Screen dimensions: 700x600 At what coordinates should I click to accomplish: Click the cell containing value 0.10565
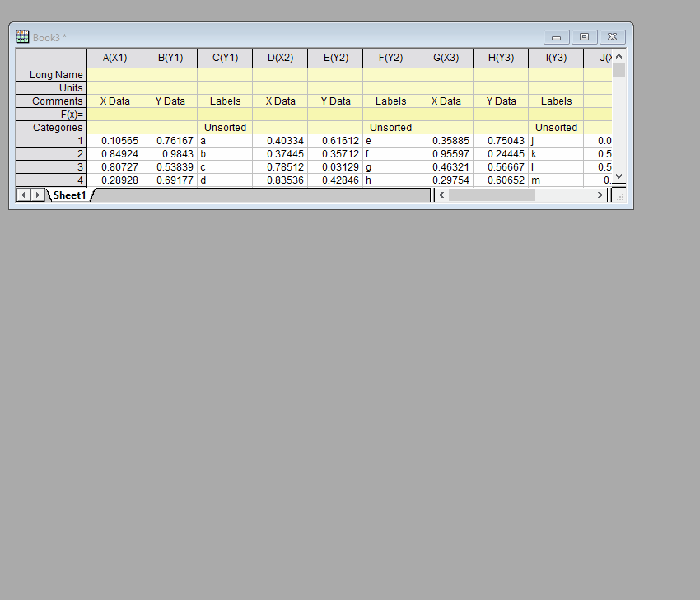[114, 140]
